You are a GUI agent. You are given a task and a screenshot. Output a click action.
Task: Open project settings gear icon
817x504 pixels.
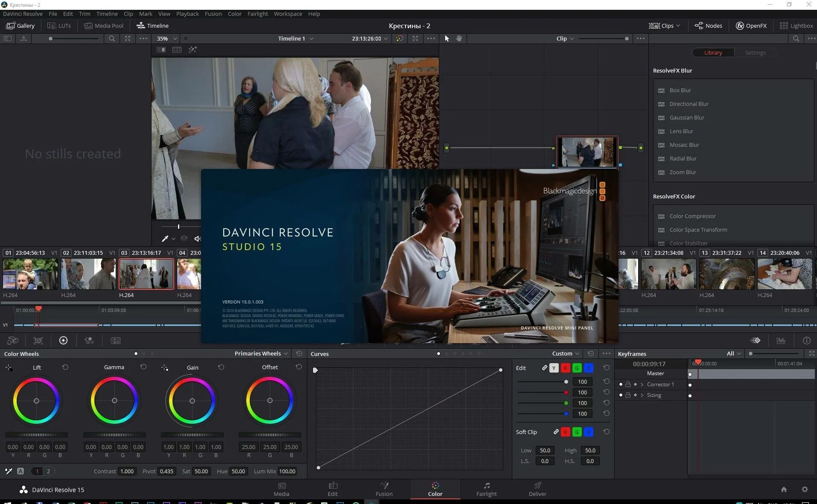pyautogui.click(x=805, y=489)
